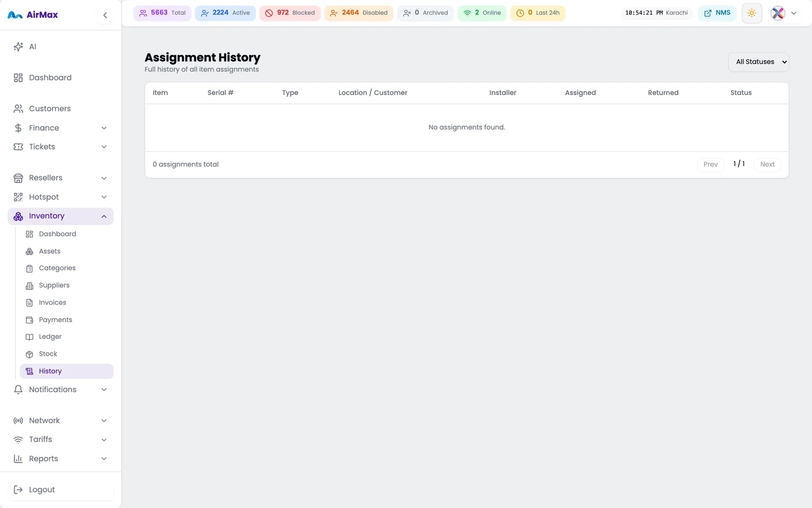This screenshot has height=508, width=812.
Task: Open the All Statuses filter dropdown
Action: click(x=759, y=62)
